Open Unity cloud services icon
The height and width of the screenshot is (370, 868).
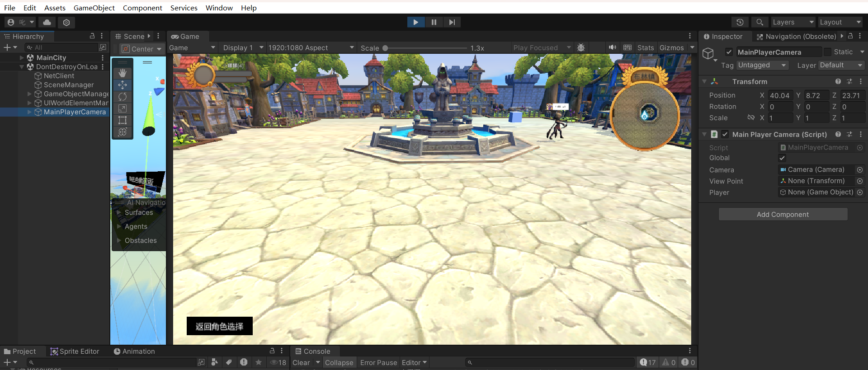coord(47,22)
